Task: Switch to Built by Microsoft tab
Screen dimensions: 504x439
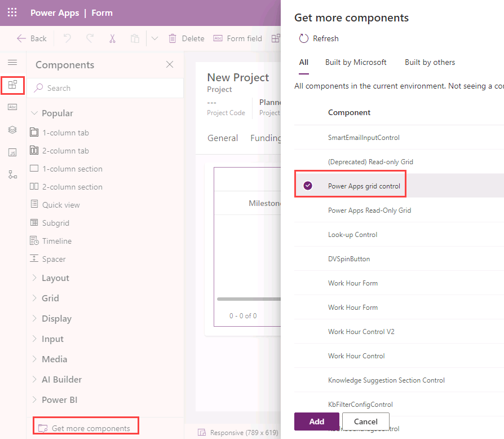Action: coord(356,63)
